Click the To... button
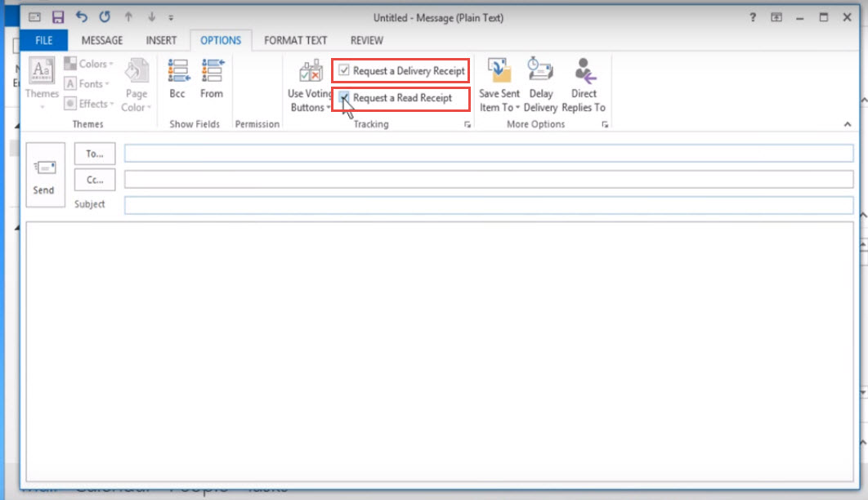The image size is (868, 500). click(95, 154)
